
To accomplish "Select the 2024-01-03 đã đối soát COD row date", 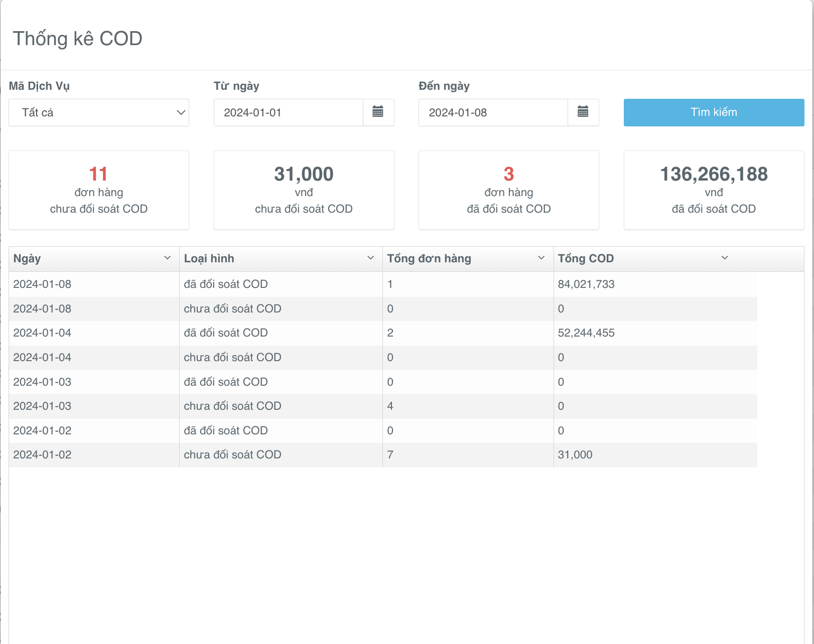I will [x=42, y=382].
